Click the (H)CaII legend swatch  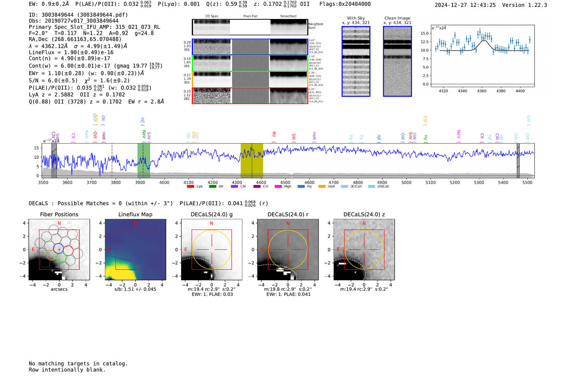[x=372, y=186]
